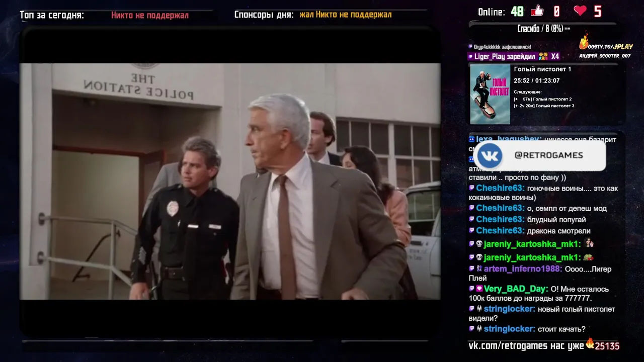Click badge icon beside lexa_lyagushev username
644x362 pixels.
[x=471, y=139]
